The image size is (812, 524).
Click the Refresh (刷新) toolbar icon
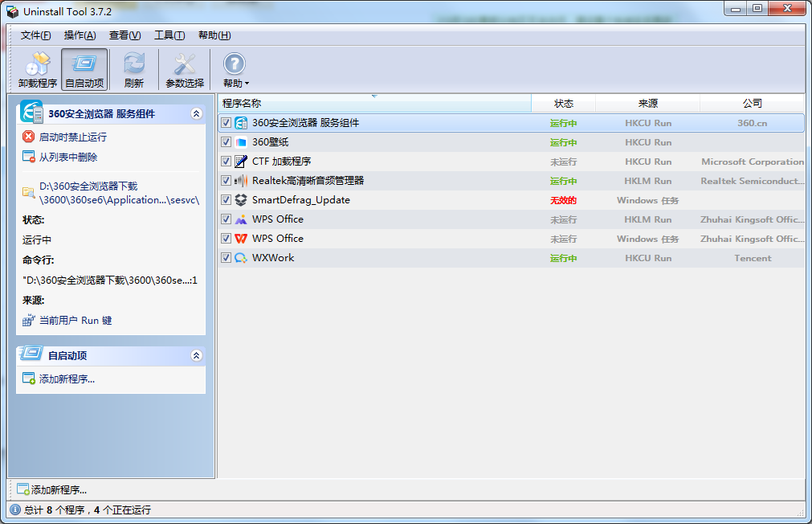pyautogui.click(x=134, y=64)
